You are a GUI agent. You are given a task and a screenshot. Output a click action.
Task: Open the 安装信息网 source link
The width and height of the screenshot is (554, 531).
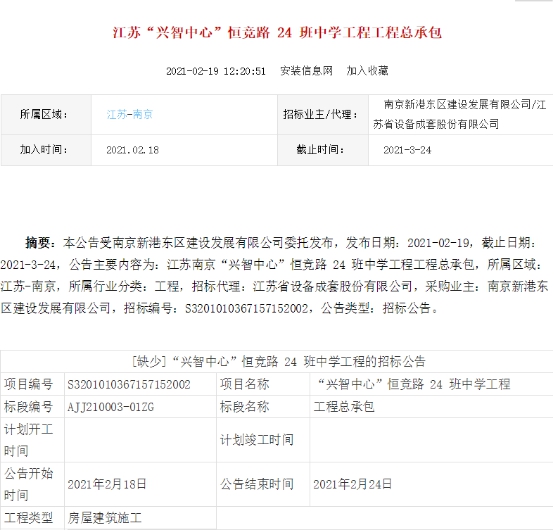click(306, 71)
